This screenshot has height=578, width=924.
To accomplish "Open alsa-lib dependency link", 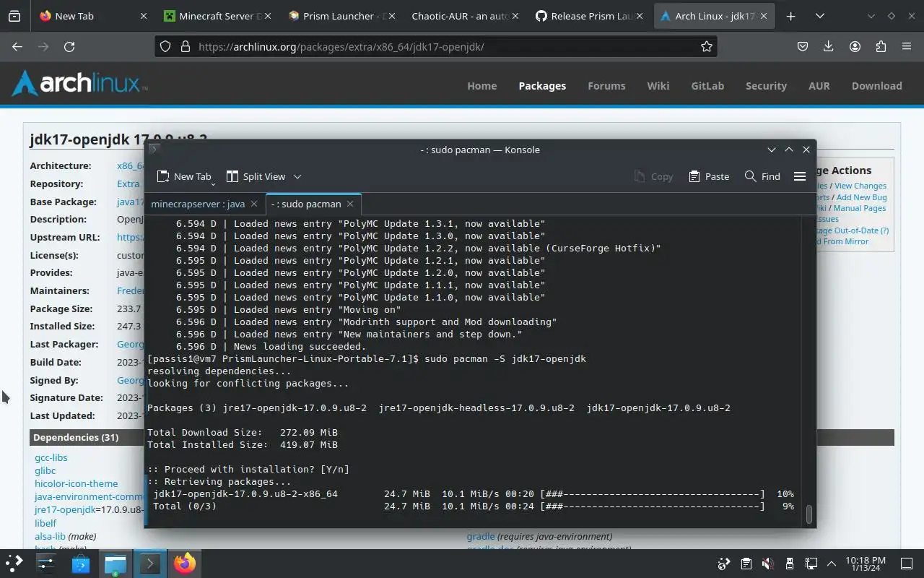I will [x=50, y=536].
